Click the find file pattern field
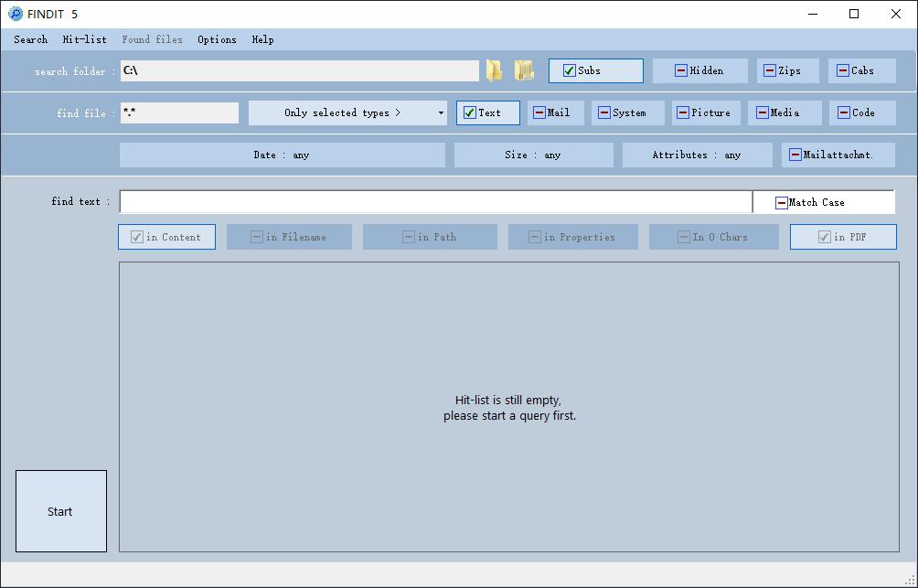The image size is (918, 588). (x=179, y=113)
